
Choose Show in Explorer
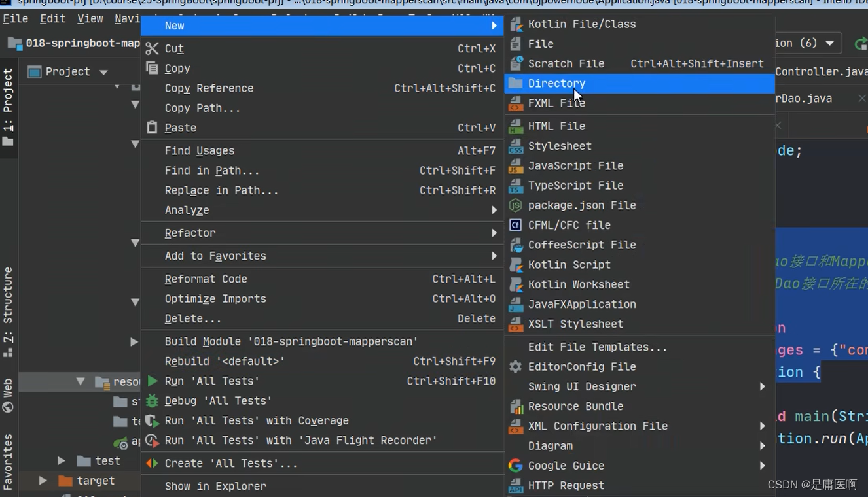[x=322, y=486]
